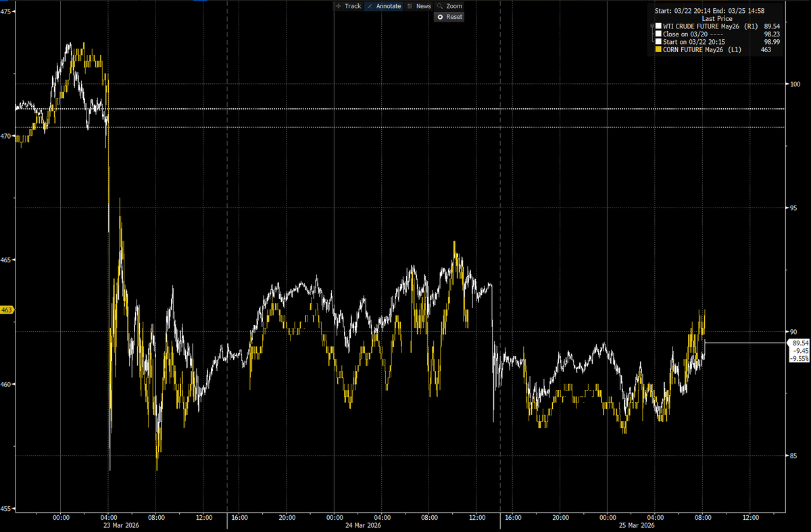Image resolution: width=811 pixels, height=532 pixels.
Task: Click the Annotate pencil icon
Action: [370, 6]
